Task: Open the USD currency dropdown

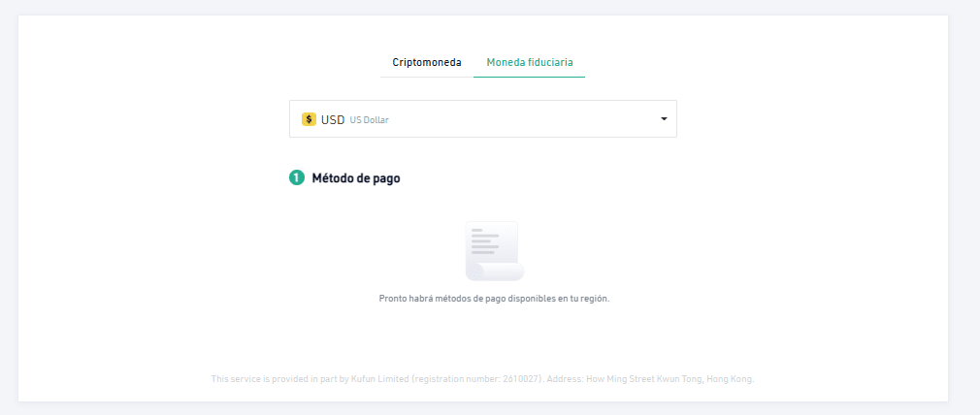Action: coord(482,119)
